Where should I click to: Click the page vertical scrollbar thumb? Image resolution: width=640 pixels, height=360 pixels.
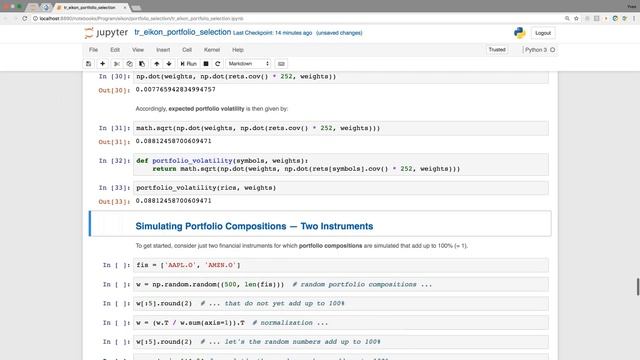coord(638,287)
